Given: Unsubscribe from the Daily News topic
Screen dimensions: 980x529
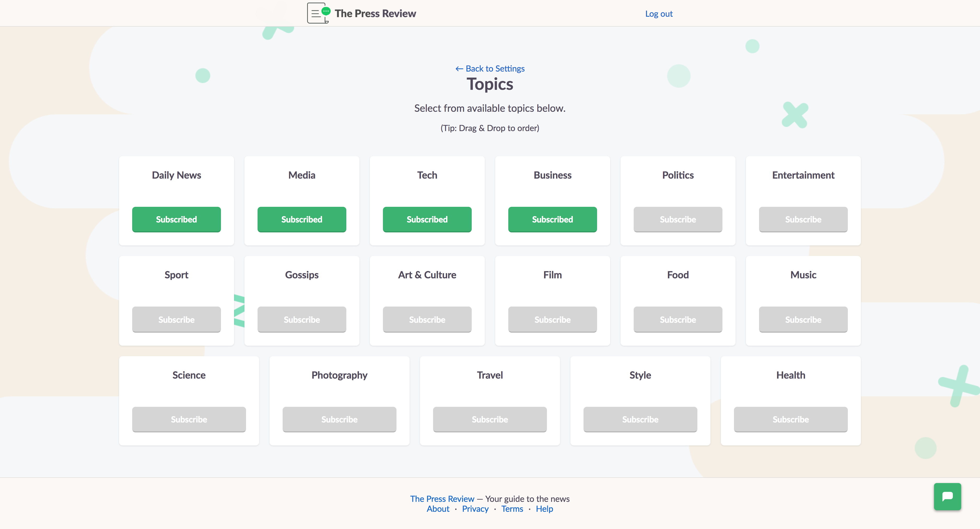Looking at the screenshot, I should coord(176,219).
